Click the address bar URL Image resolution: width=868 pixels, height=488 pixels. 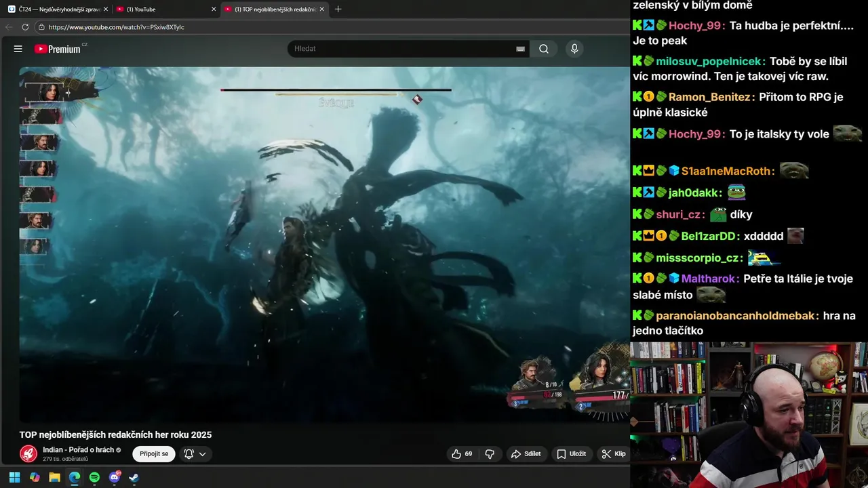click(x=117, y=27)
